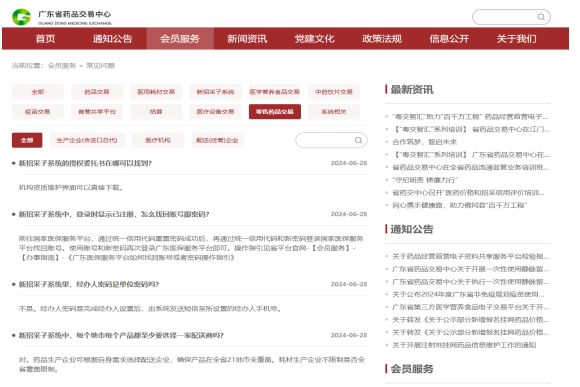The width and height of the screenshot is (580, 387).
Task: Click the 会员服务 breadcrumb link
Action: tap(62, 65)
